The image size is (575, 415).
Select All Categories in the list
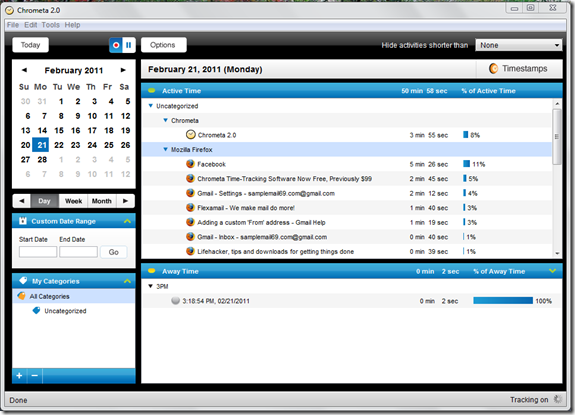(x=74, y=296)
